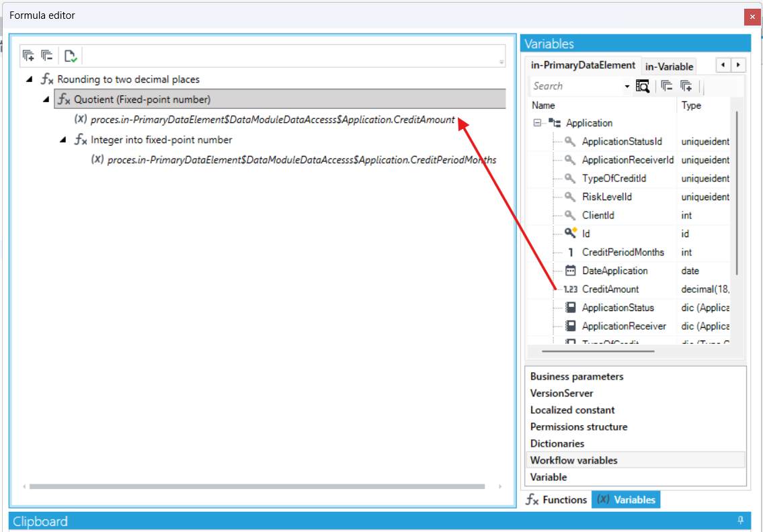The image size is (763, 532).
Task: Click the fx icon beside Rounding to two decimal places
Action: coord(46,79)
